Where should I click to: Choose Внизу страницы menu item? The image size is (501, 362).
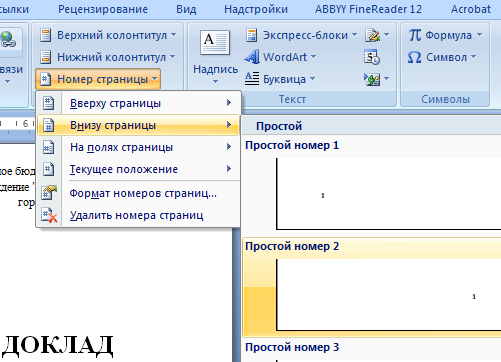(138, 125)
